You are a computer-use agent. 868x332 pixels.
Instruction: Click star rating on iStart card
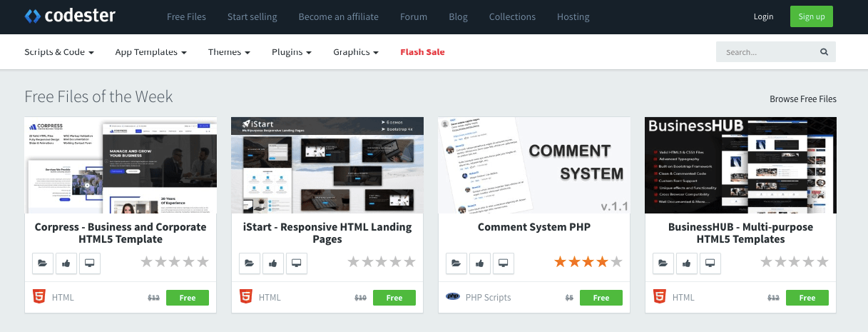click(x=382, y=262)
